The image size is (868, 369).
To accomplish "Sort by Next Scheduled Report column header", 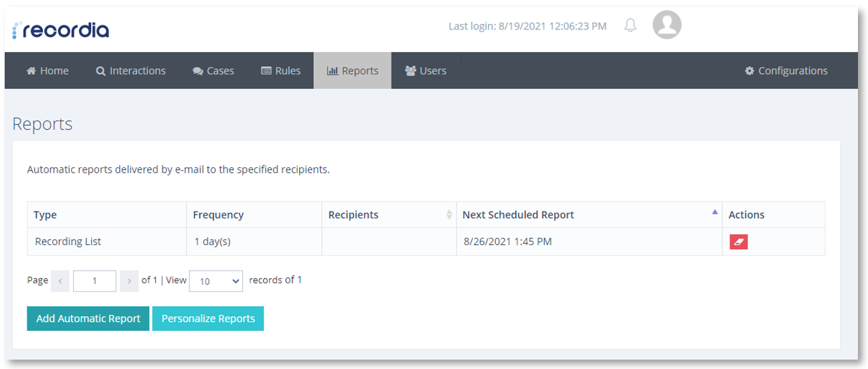I will [x=589, y=215].
